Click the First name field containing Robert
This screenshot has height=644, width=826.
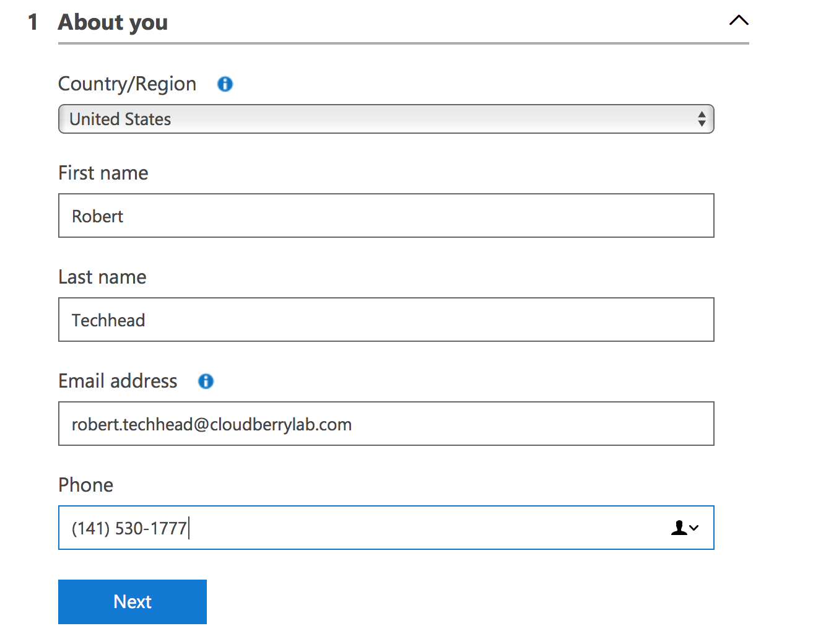point(386,215)
